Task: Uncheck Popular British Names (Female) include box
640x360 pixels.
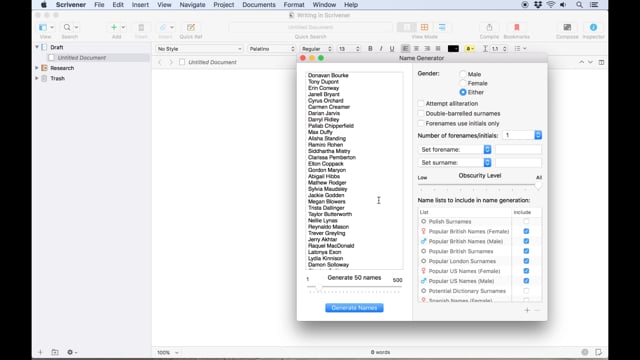Action: pos(526,231)
